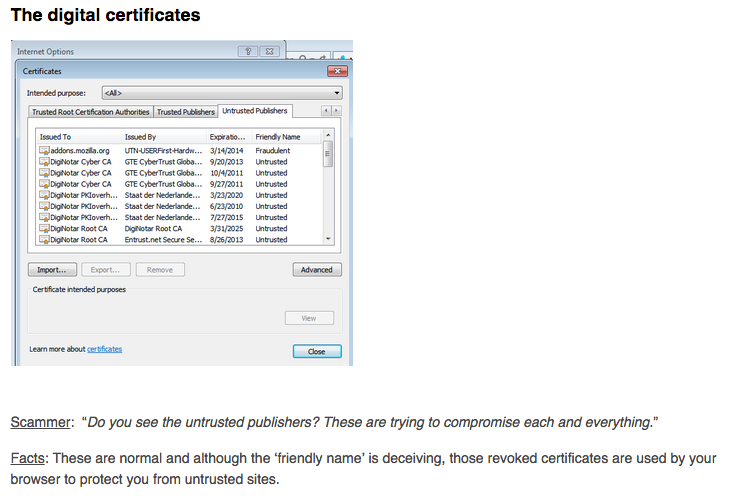The height and width of the screenshot is (500, 729).
Task: Switch to Trusted Root Certification Authorities tab
Action: pos(91,112)
